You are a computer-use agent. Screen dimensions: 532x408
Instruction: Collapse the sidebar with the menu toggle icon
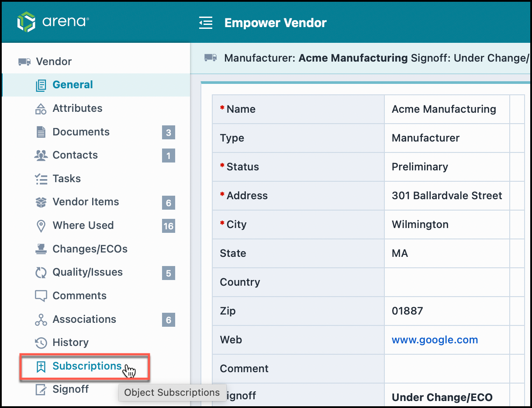coord(206,23)
